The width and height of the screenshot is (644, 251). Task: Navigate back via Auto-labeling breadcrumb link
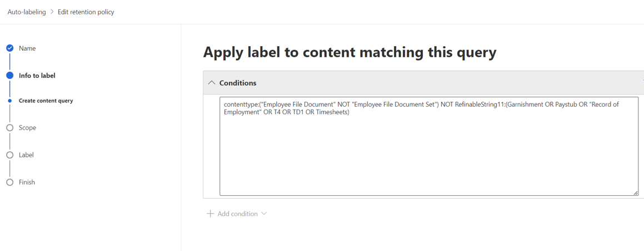(x=27, y=12)
